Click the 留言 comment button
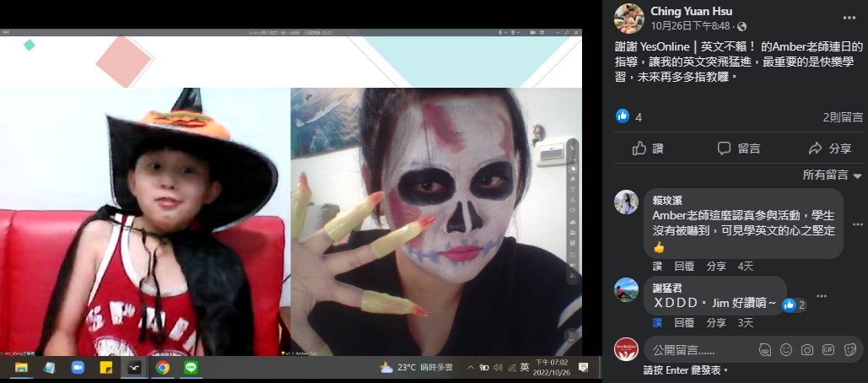Image resolution: width=868 pixels, height=383 pixels. 739,148
